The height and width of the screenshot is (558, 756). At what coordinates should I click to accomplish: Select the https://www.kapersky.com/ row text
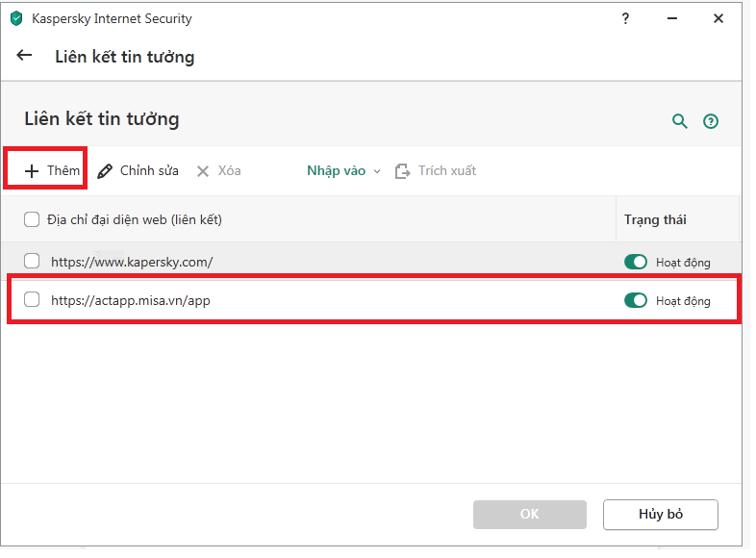coord(132,262)
